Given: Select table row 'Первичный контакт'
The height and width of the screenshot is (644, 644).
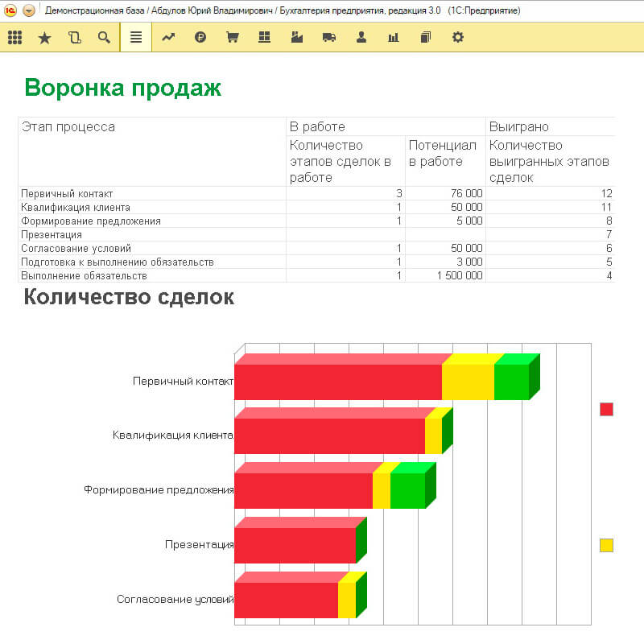Looking at the screenshot, I should [x=316, y=193].
